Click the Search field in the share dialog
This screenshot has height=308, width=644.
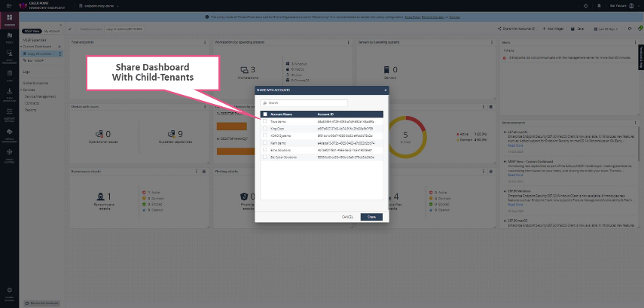304,102
